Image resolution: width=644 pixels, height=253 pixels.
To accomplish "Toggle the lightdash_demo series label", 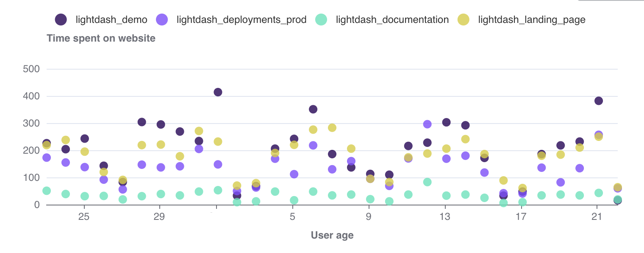I will click(x=111, y=20).
